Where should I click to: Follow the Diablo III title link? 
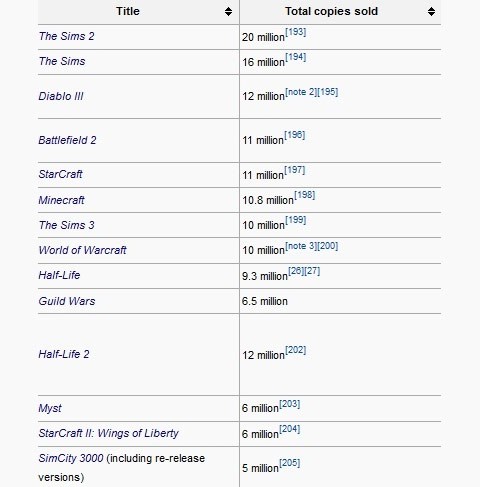click(61, 96)
